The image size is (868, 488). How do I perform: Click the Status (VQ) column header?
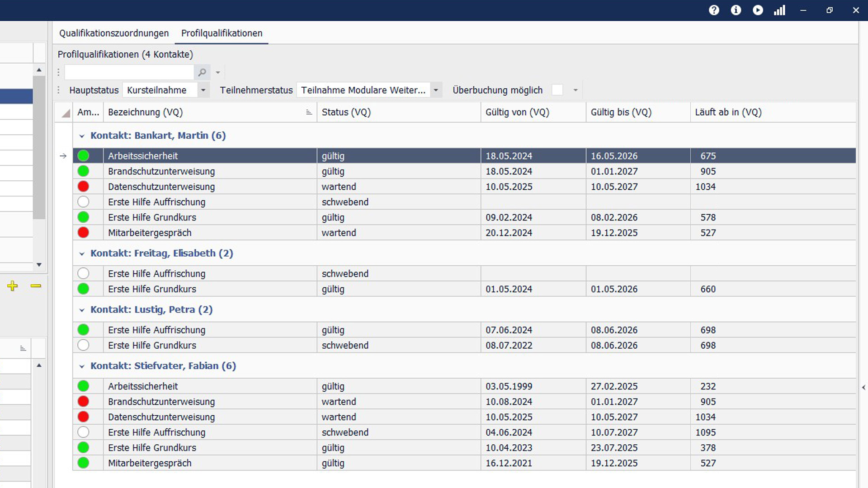click(346, 113)
